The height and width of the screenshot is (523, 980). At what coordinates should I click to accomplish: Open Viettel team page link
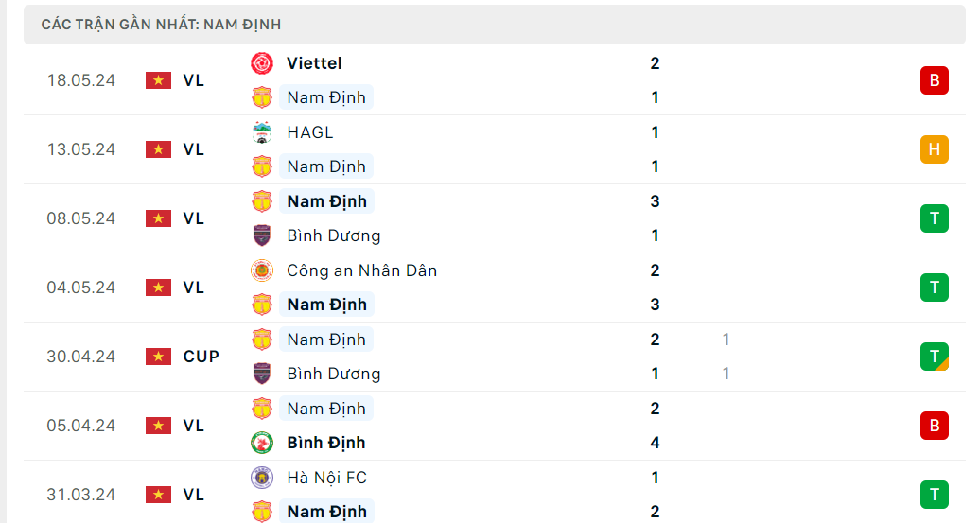coord(314,63)
